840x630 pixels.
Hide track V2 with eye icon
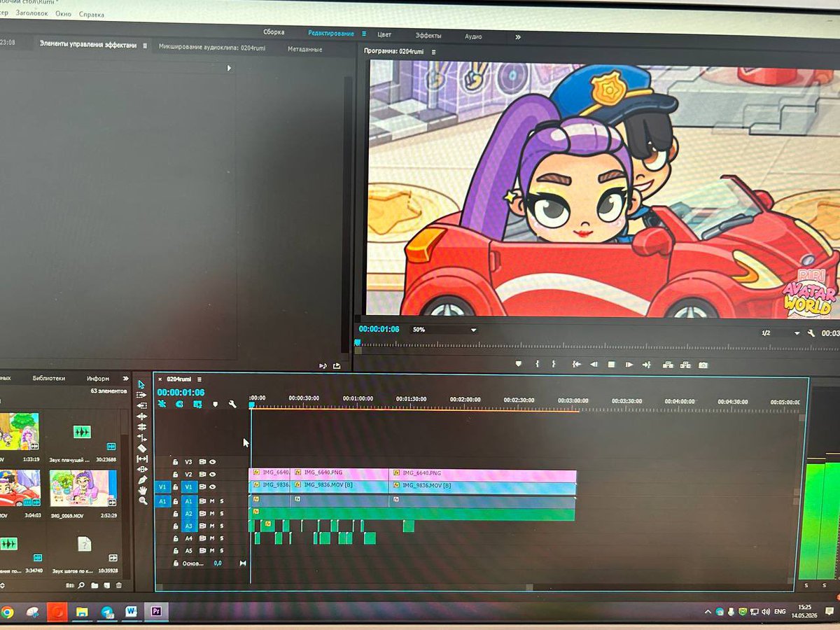(x=212, y=475)
